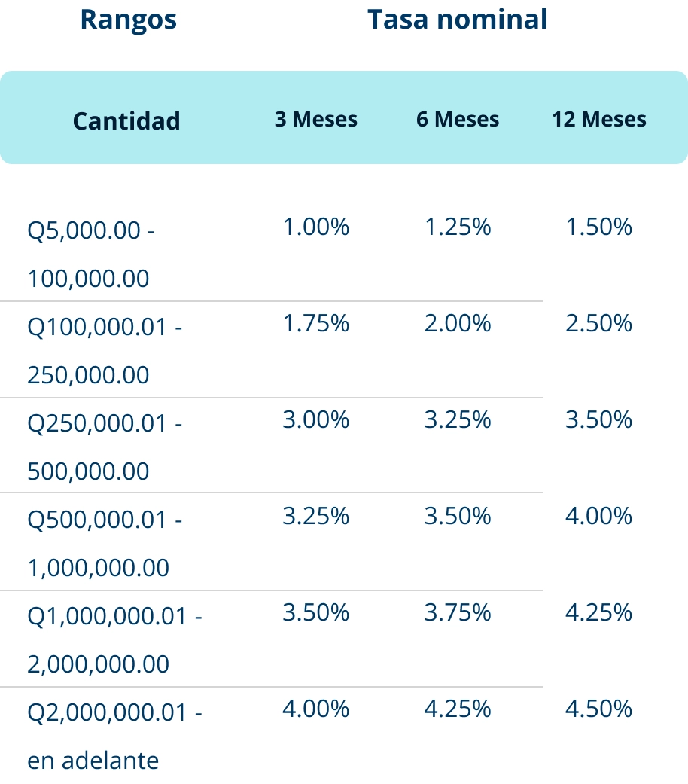Click the 2.50% twelve-month rate

[599, 324]
